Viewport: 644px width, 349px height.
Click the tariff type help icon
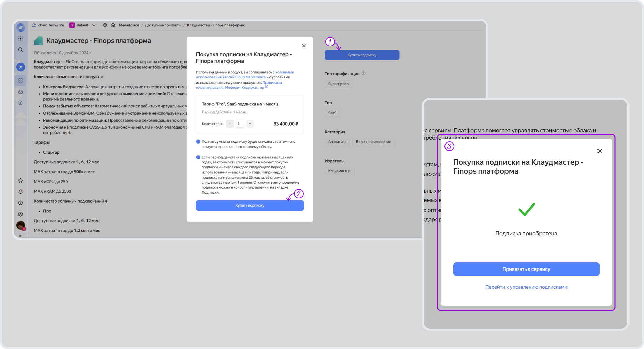pos(363,74)
